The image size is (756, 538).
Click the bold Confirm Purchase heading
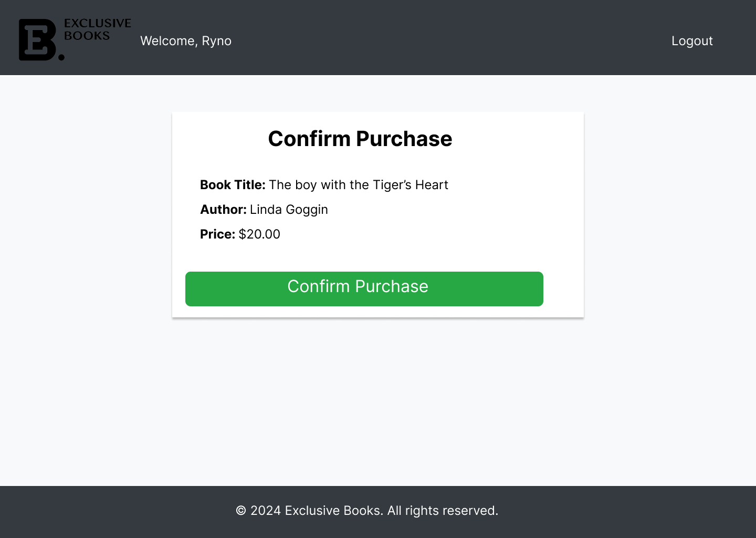pos(360,139)
